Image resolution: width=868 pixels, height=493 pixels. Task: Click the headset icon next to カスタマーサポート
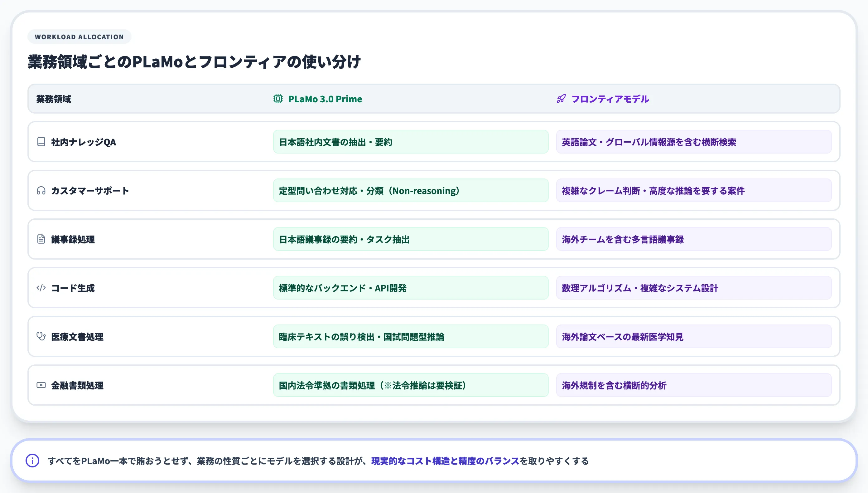tap(41, 190)
